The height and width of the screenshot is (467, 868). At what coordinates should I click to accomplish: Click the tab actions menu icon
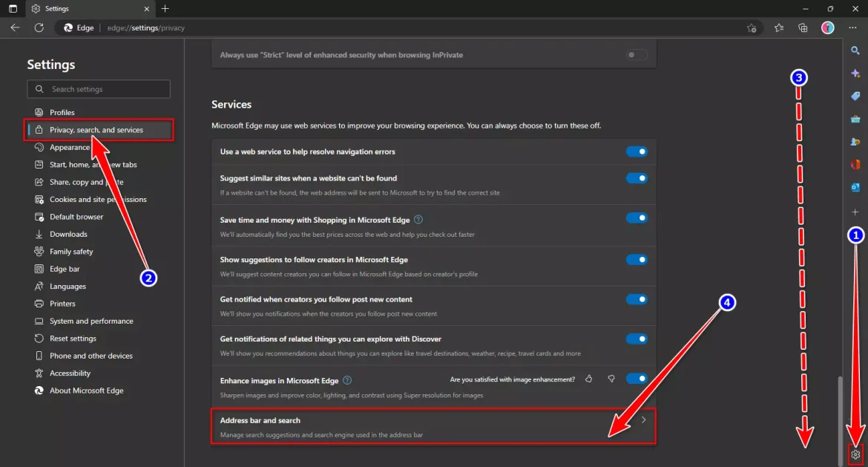pos(13,9)
